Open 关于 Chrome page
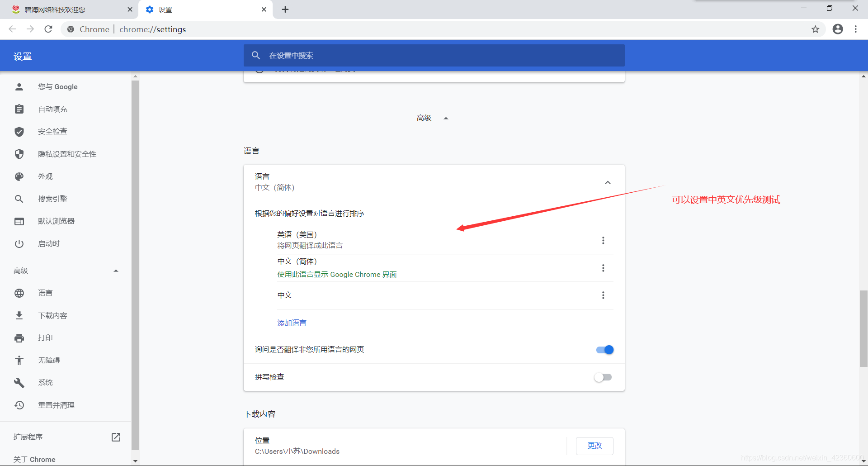Viewport: 868px width, 466px height. click(x=34, y=459)
